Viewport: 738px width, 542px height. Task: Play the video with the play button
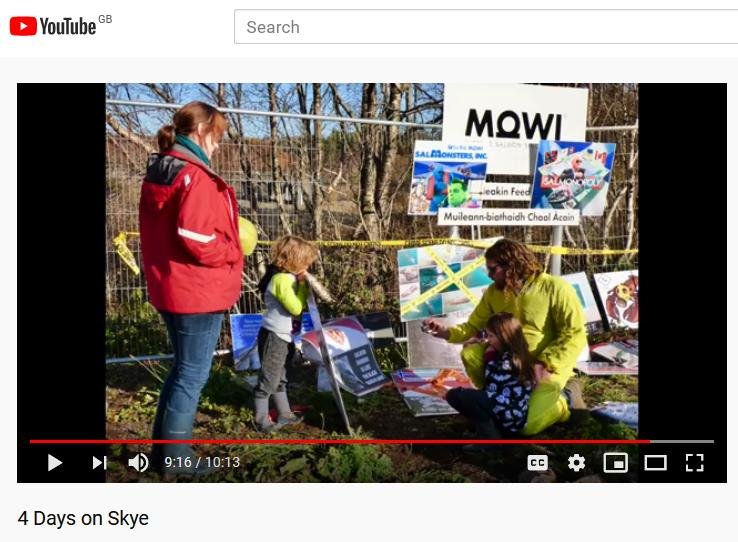55,462
